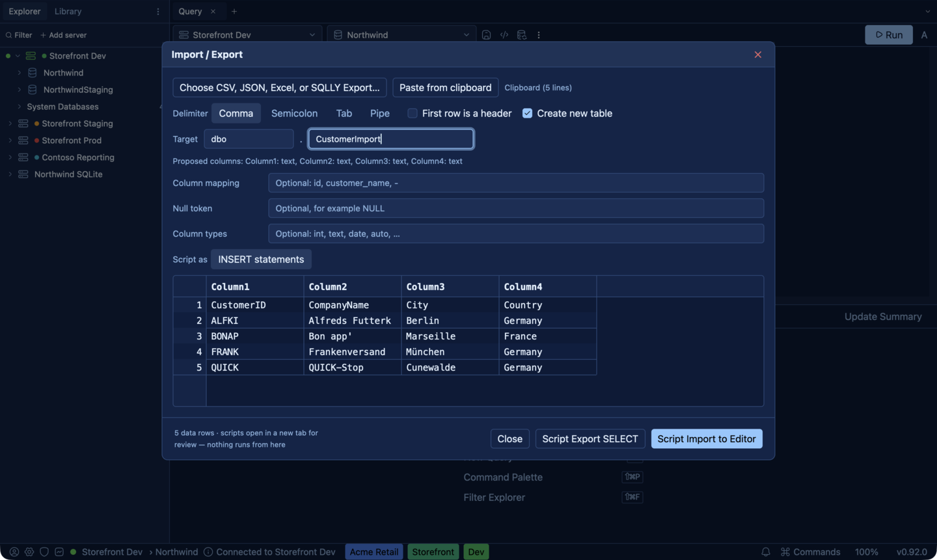
Task: Select Pipe delimiter
Action: [380, 113]
